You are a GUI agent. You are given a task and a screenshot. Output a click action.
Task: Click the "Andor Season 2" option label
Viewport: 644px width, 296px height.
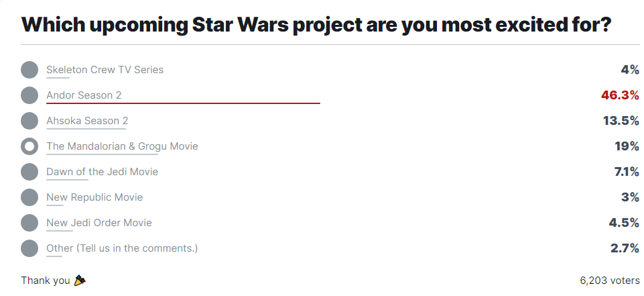point(84,95)
